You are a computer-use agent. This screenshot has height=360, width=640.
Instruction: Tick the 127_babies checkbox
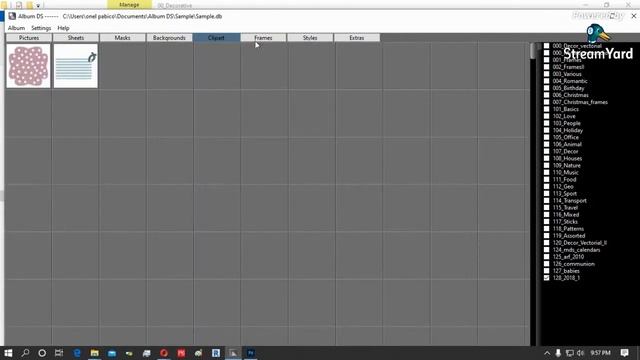click(547, 271)
